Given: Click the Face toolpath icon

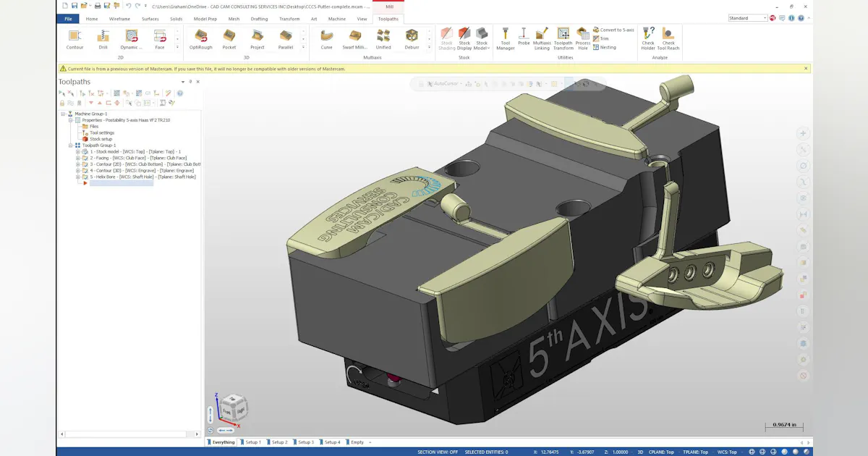Looking at the screenshot, I should (x=160, y=39).
